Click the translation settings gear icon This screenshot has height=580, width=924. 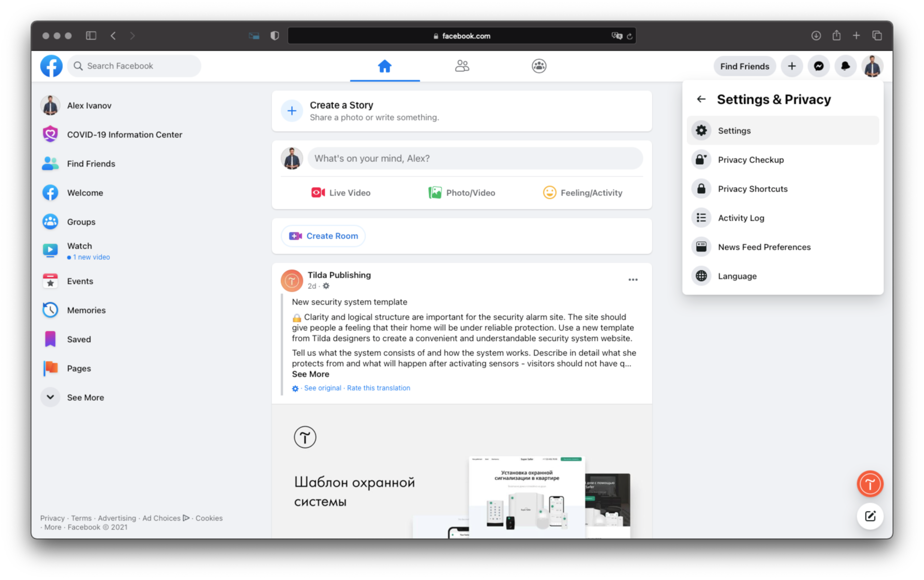[x=295, y=388]
